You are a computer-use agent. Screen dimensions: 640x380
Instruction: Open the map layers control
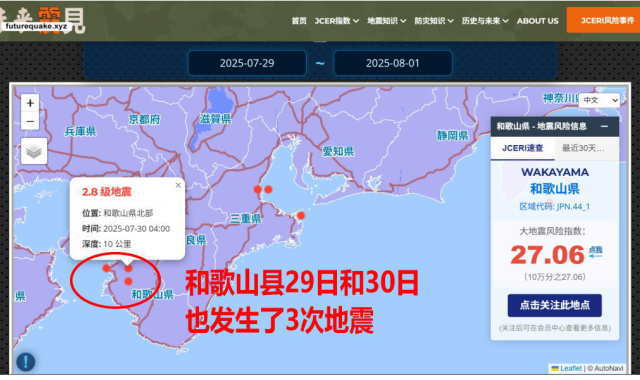tap(34, 151)
